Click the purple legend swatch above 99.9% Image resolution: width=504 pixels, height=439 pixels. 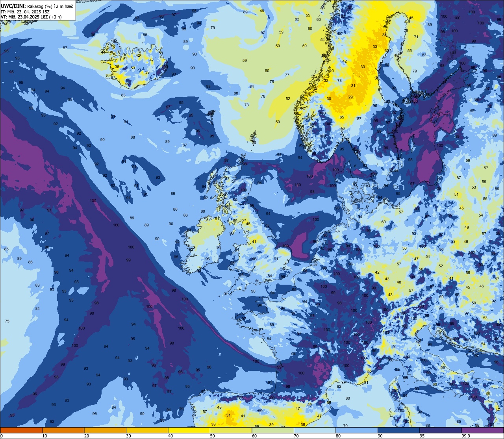(x=482, y=430)
